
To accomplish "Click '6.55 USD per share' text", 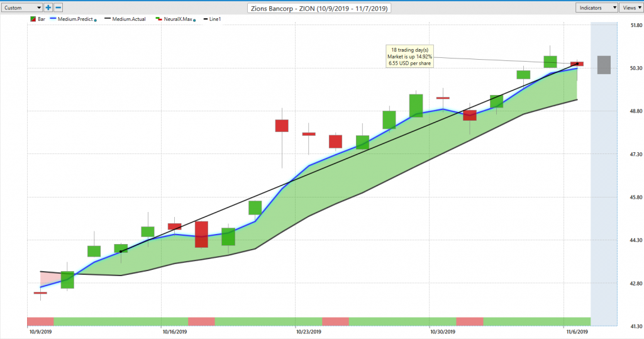I will pyautogui.click(x=409, y=64).
